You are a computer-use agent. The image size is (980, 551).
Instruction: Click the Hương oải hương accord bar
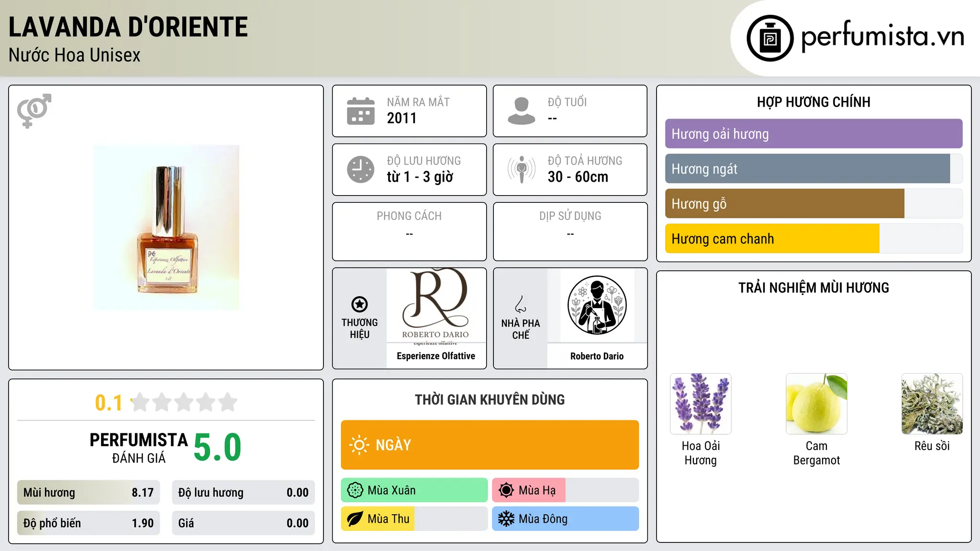[813, 134]
